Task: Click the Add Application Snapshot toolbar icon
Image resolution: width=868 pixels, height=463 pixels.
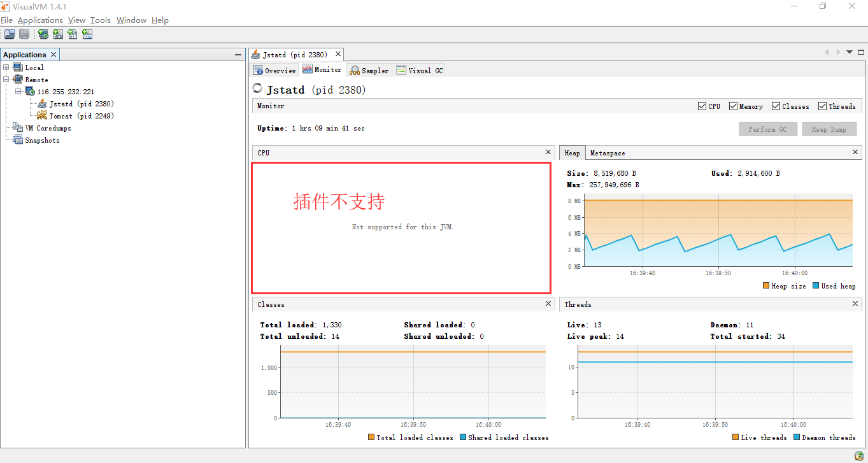Action: (x=87, y=34)
